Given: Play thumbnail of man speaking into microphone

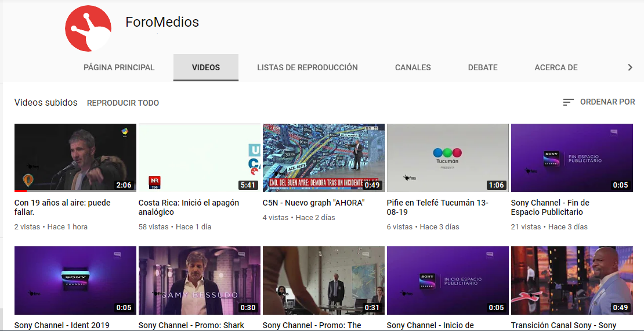Looking at the screenshot, I should pyautogui.click(x=75, y=158).
